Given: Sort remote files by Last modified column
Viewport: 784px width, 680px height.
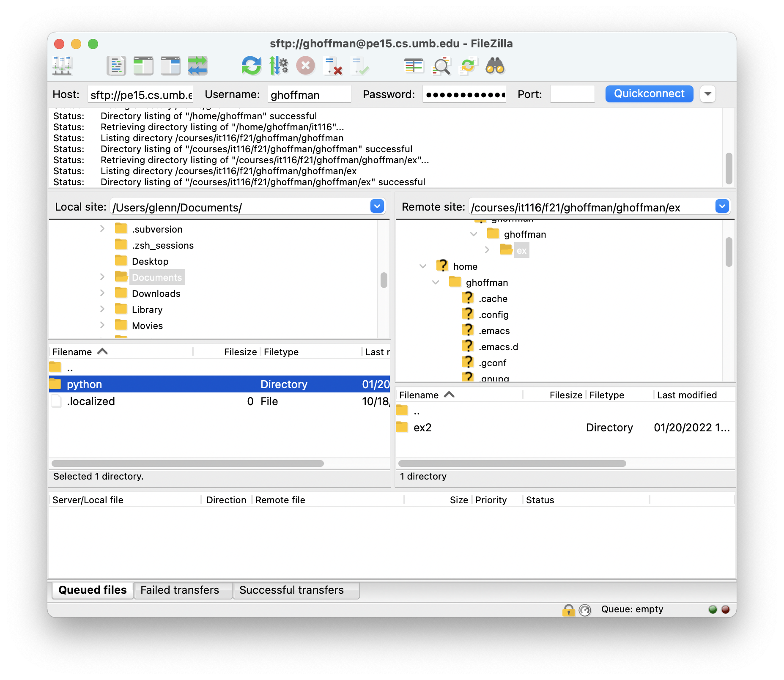Looking at the screenshot, I should pyautogui.click(x=694, y=395).
